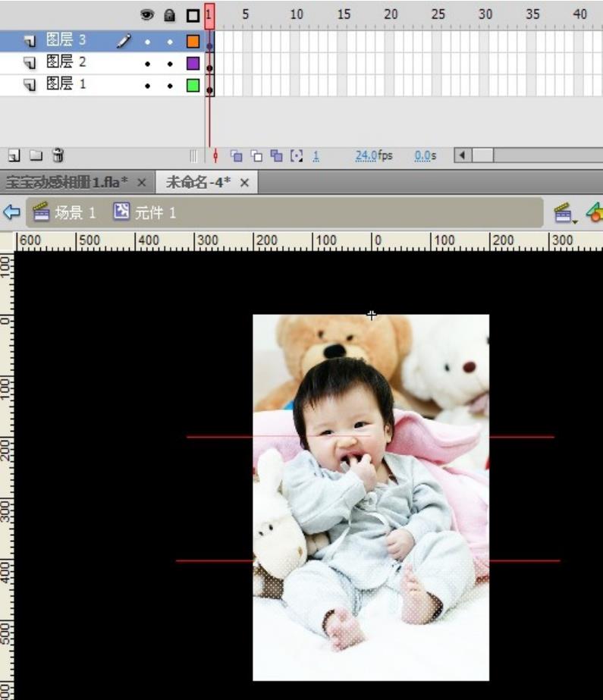Image resolution: width=603 pixels, height=700 pixels.
Task: Click the show/hide all layers eye icon
Action: [147, 14]
